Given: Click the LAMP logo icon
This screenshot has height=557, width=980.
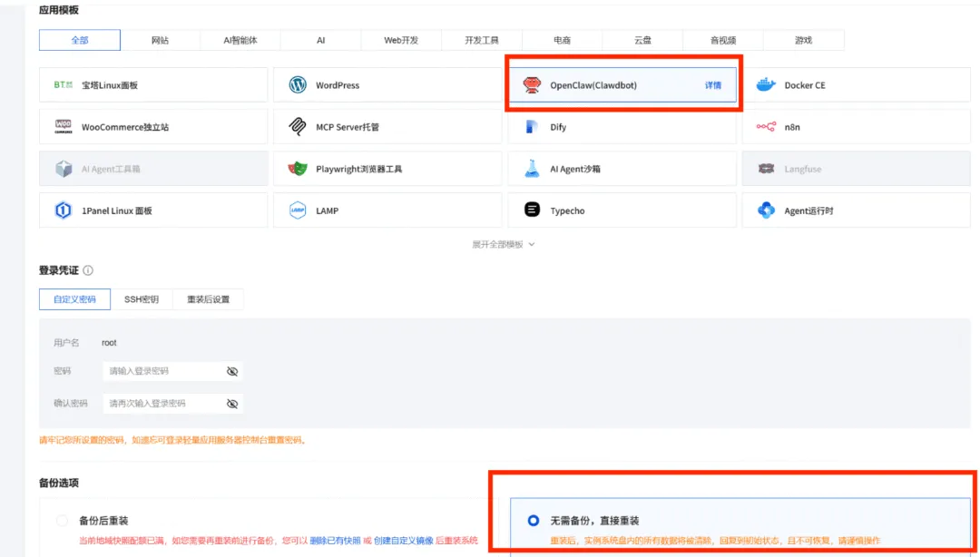Looking at the screenshot, I should [298, 210].
